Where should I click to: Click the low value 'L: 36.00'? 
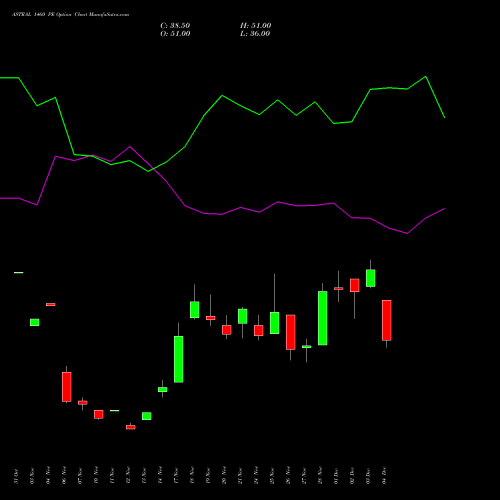click(255, 34)
